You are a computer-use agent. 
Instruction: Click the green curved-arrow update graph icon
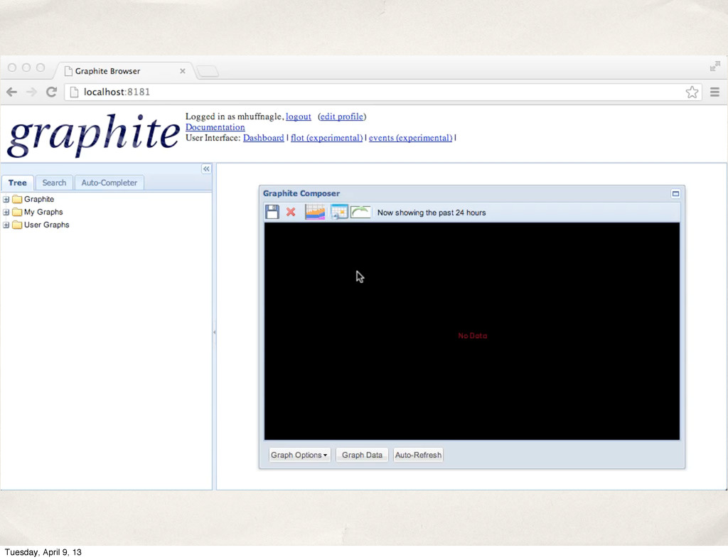360,212
